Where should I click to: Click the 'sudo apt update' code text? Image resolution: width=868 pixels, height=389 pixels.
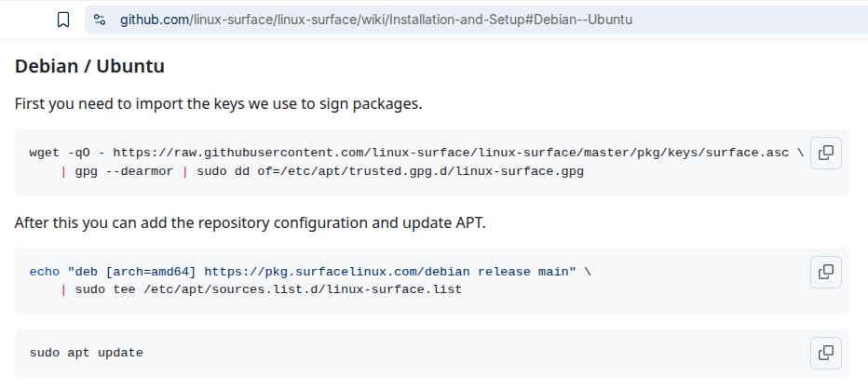(x=86, y=353)
